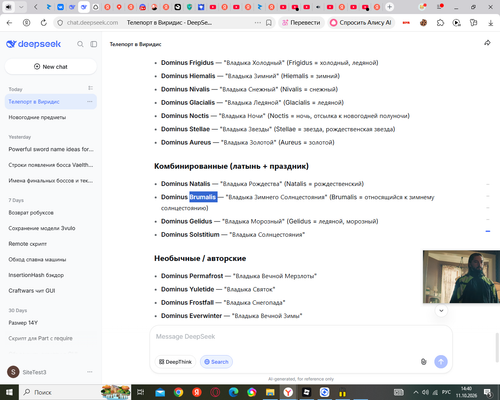Image resolution: width=500 pixels, height=400 pixels.
Task: Switch the РУС keyboard language indicator
Action: tap(446, 392)
